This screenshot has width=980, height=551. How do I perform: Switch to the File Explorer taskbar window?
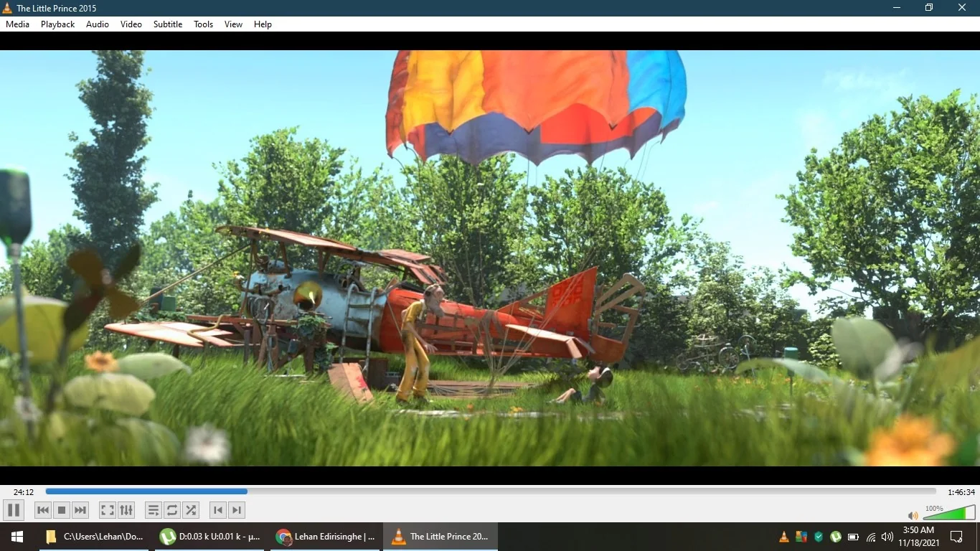pos(94,537)
